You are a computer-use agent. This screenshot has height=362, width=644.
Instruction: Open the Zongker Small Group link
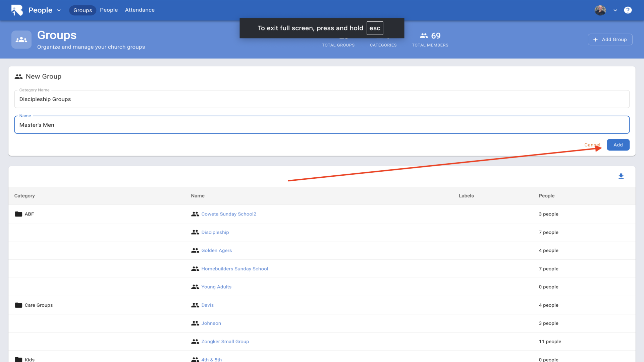[x=225, y=341]
